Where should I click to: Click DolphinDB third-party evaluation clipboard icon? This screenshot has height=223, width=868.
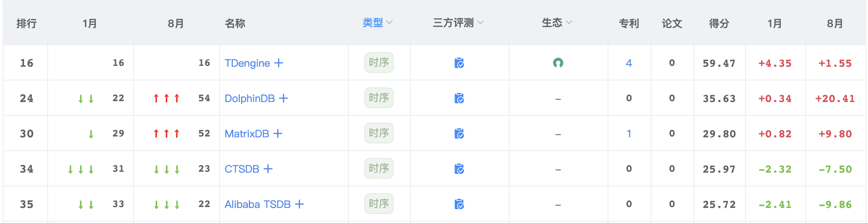[x=459, y=99]
